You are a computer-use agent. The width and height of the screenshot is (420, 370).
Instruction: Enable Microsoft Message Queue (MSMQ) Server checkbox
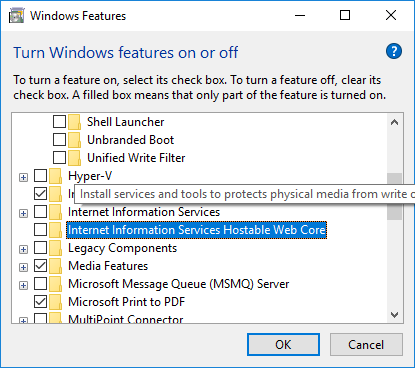[x=41, y=284]
